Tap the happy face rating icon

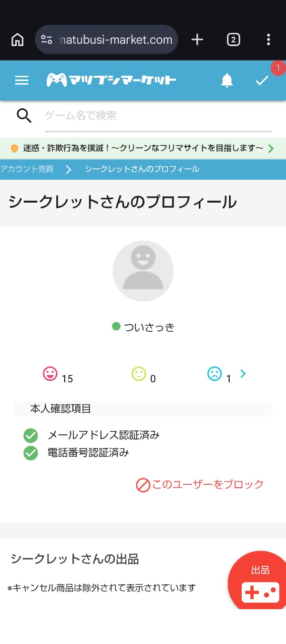pos(50,374)
